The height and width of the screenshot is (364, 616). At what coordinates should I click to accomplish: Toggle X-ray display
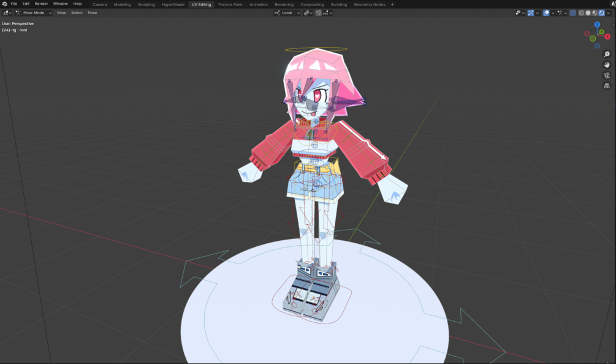pos(572,13)
